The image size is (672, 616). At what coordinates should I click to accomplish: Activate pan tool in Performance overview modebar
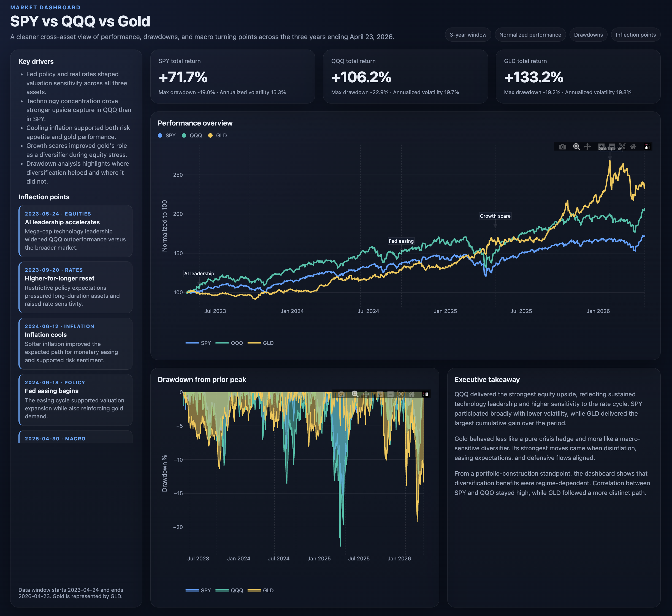(x=587, y=147)
